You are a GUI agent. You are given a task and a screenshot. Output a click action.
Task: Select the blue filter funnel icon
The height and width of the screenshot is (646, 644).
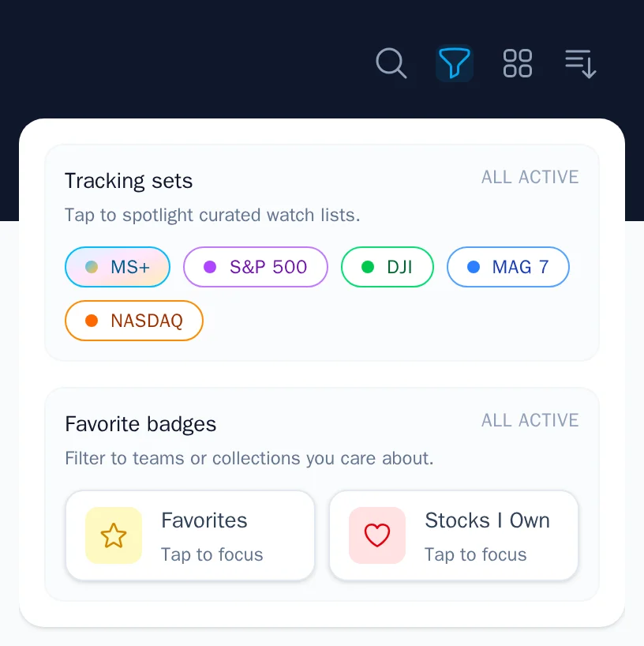(455, 63)
